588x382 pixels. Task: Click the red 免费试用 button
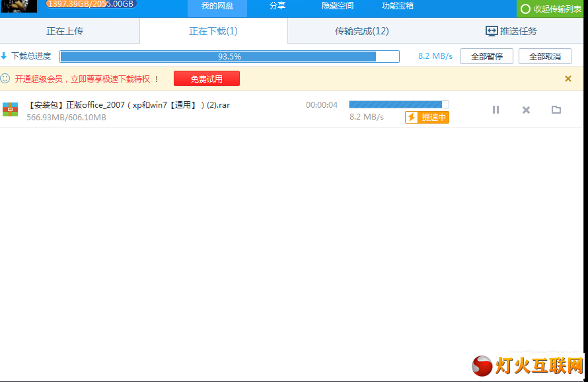tap(207, 79)
